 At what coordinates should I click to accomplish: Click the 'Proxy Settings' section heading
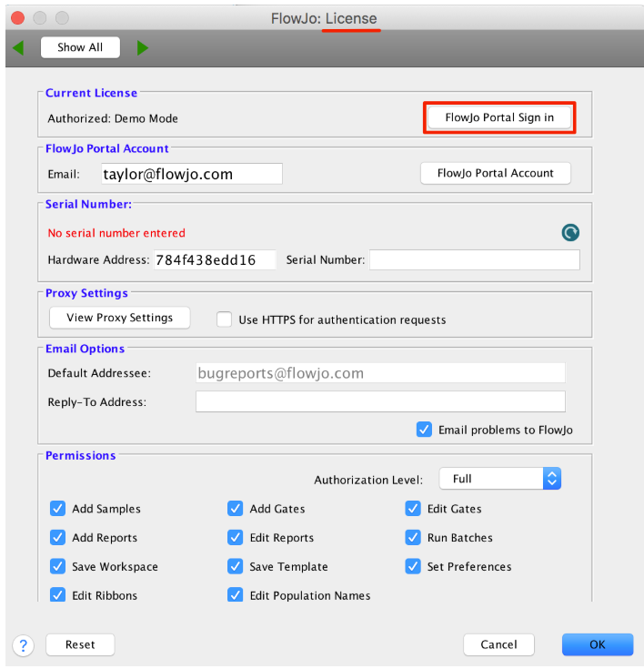[x=86, y=293]
